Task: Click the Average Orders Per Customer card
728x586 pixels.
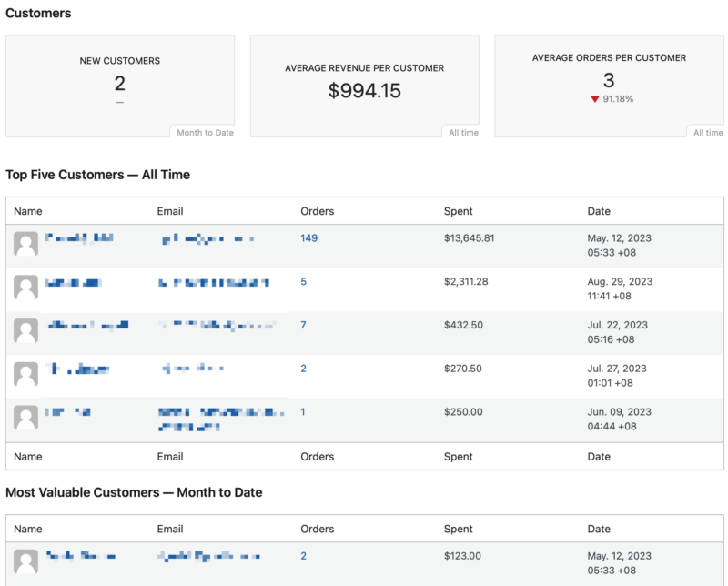Action: [609, 86]
